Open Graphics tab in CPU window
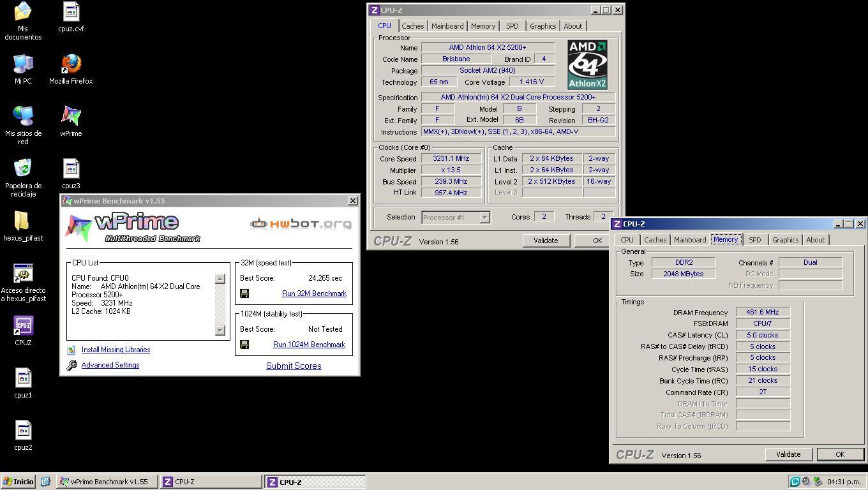868x490 pixels. click(x=543, y=26)
